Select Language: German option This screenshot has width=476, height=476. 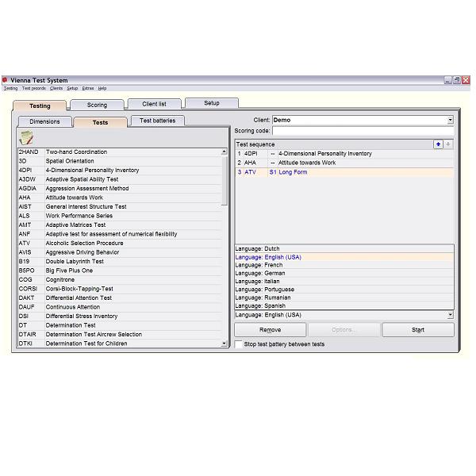pyautogui.click(x=344, y=274)
